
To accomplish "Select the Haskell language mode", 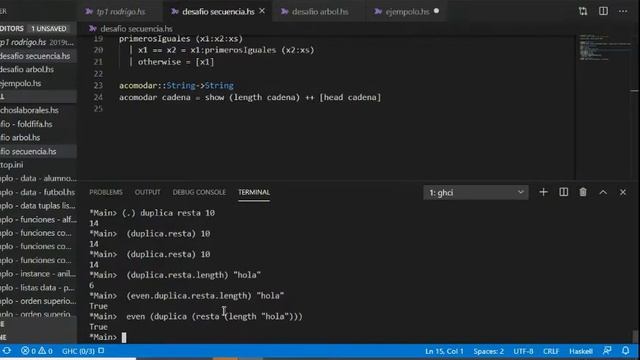I will 580,351.
